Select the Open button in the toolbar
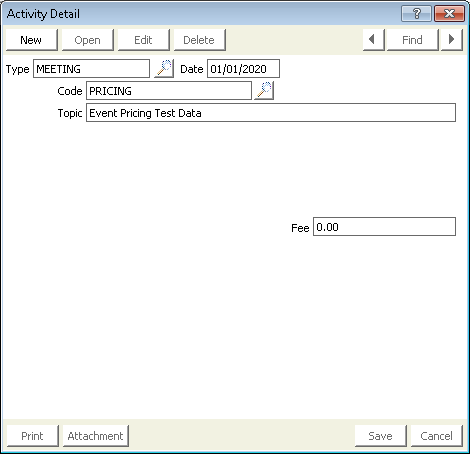The width and height of the screenshot is (470, 454). click(x=88, y=40)
